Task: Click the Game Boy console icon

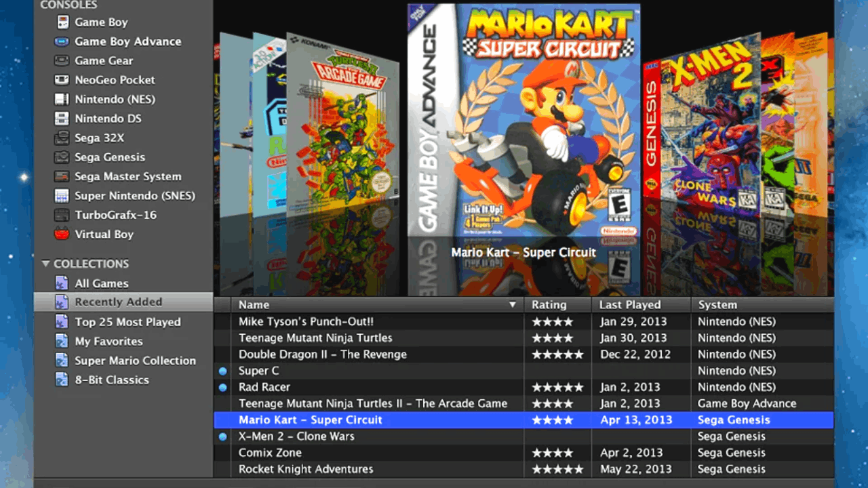Action: (62, 22)
